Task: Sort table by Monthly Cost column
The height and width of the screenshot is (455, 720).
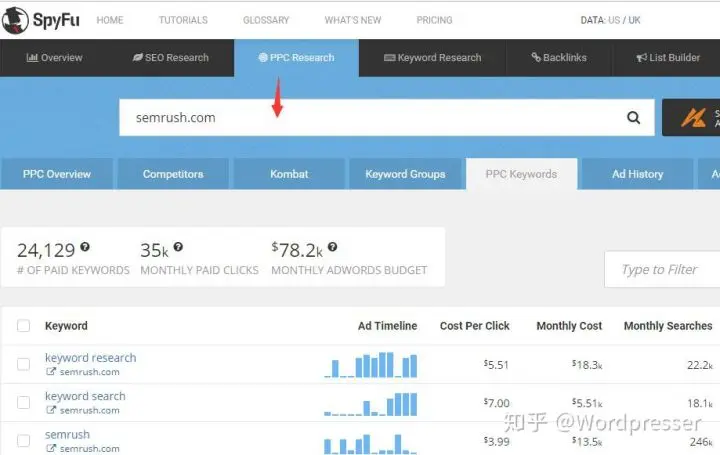Action: (569, 326)
